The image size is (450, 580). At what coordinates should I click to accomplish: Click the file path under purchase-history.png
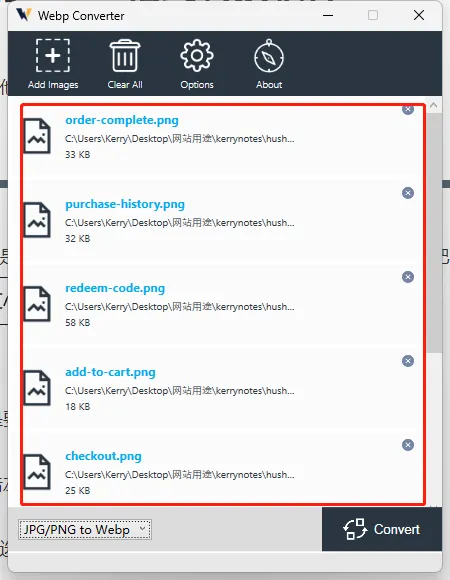point(180,223)
